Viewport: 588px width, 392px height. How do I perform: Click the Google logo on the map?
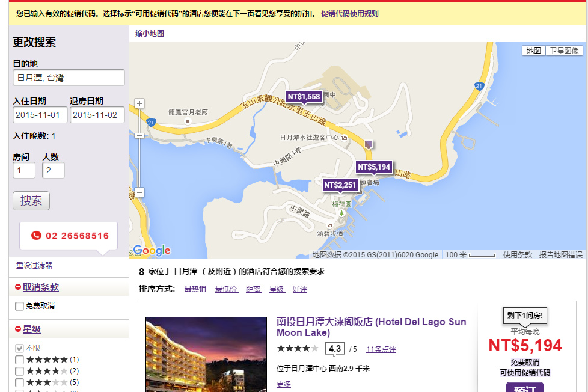(152, 250)
